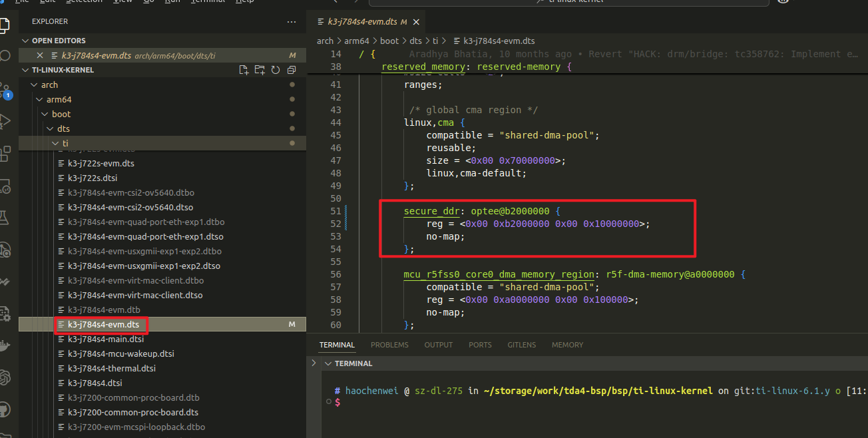
Task: Close k3-j784s4-evm.dts in Open Editors
Action: (40, 55)
